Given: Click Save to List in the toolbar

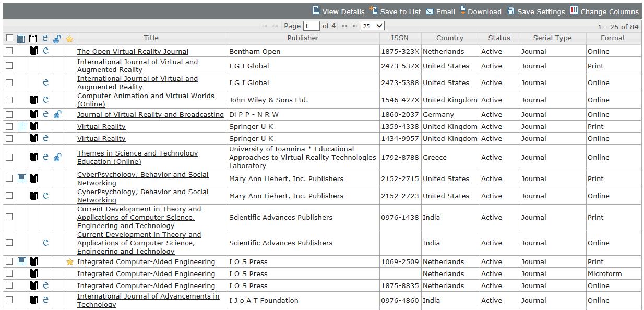Looking at the screenshot, I should 395,11.
